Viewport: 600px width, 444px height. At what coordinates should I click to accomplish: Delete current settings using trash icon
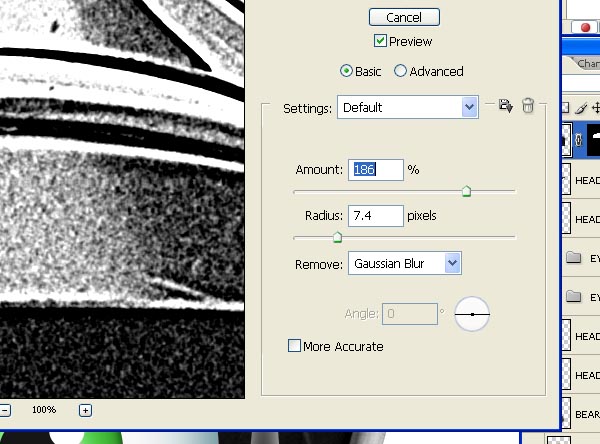[528, 105]
